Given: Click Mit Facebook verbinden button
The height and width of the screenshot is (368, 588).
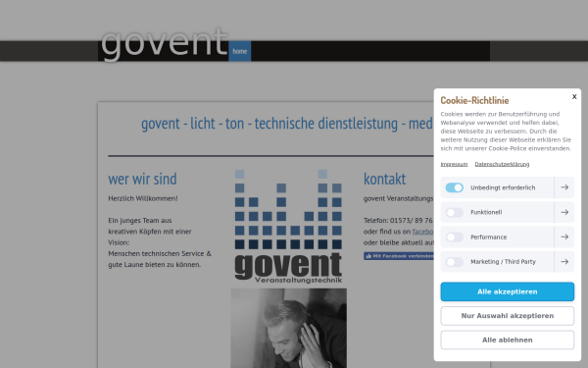Looking at the screenshot, I should 399,256.
